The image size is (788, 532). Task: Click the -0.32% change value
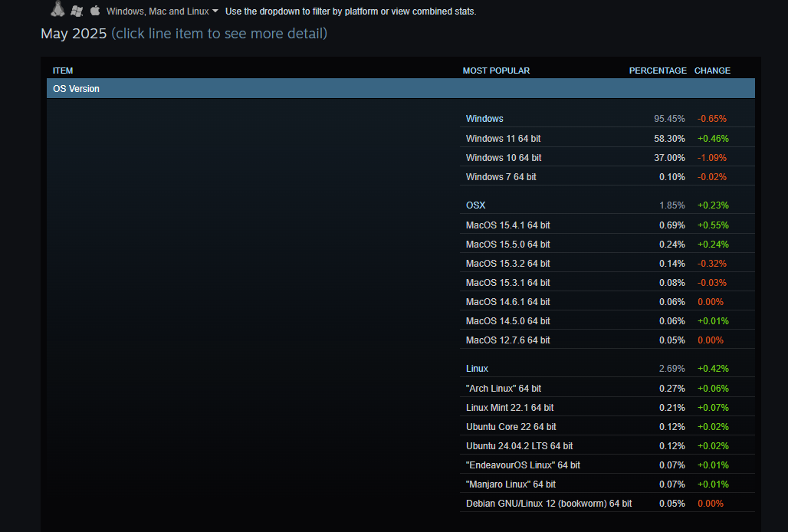[711, 263]
